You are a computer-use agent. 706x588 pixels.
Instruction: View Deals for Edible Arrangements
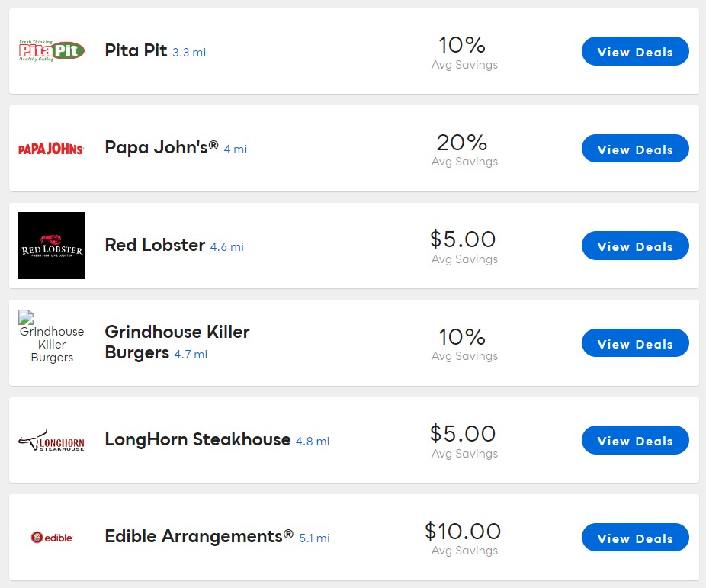click(x=634, y=538)
